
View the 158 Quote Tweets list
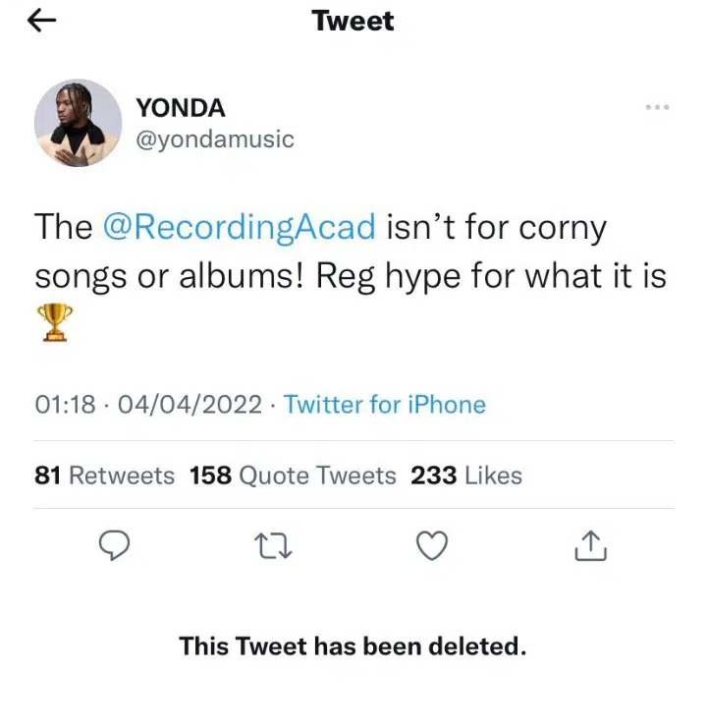pyautogui.click(x=293, y=476)
